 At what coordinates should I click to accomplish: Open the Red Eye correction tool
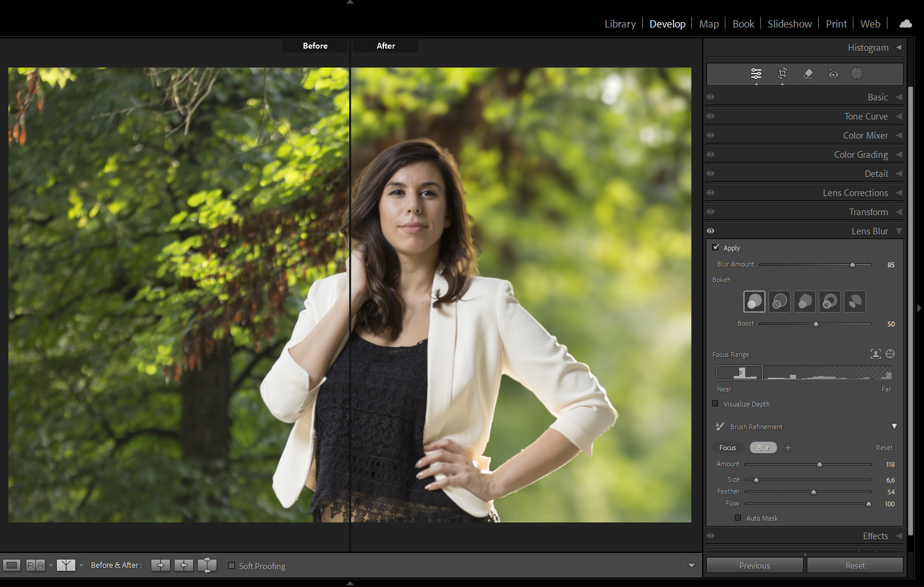click(x=833, y=74)
